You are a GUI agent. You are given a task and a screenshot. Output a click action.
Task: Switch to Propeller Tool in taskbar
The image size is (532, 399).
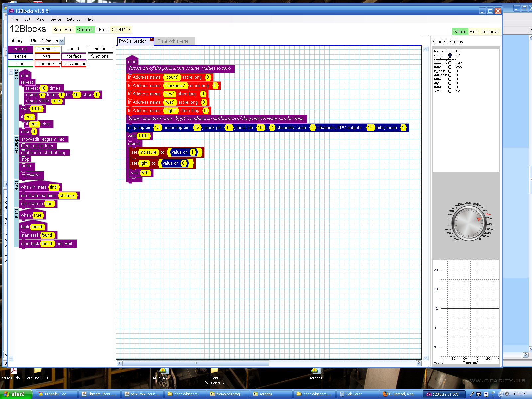[x=56, y=394]
